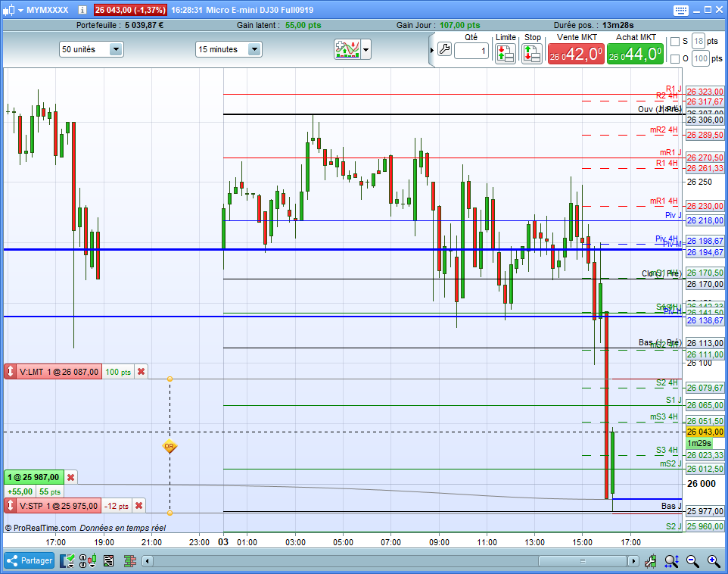The image size is (728, 574).
Task: Click the Limite order placement icon
Action: click(x=506, y=54)
